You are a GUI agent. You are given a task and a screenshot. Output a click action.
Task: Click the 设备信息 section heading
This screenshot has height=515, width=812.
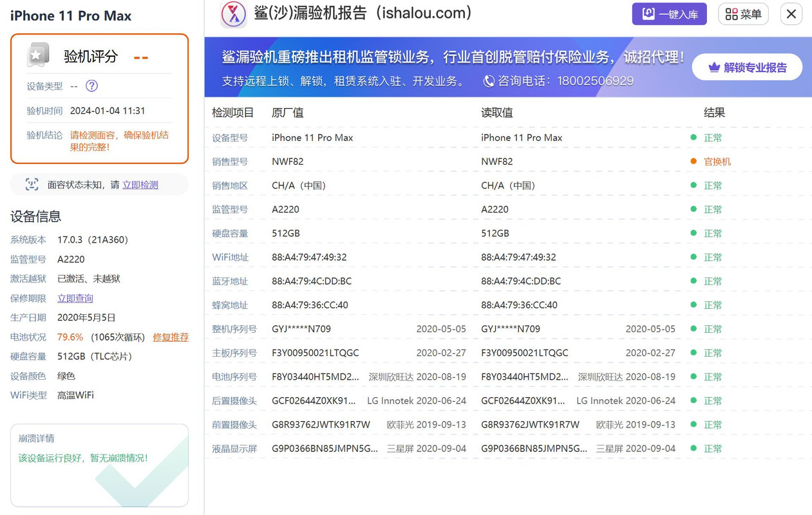tap(36, 216)
